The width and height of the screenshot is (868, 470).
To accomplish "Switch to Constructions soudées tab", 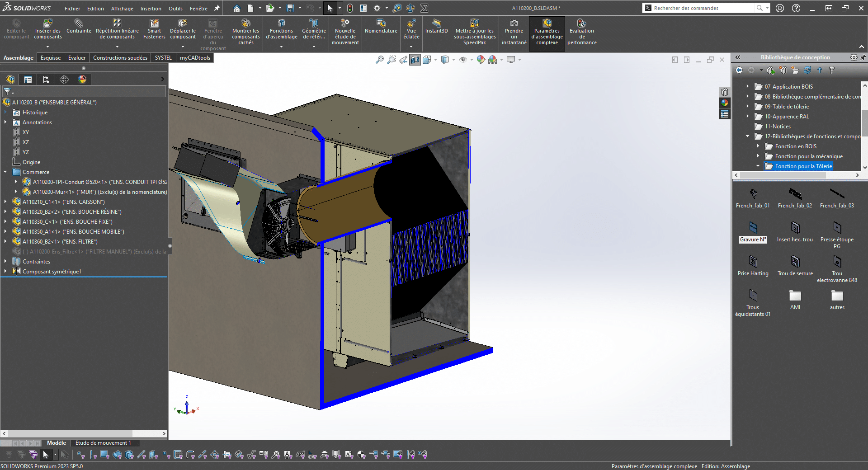I will (x=120, y=58).
